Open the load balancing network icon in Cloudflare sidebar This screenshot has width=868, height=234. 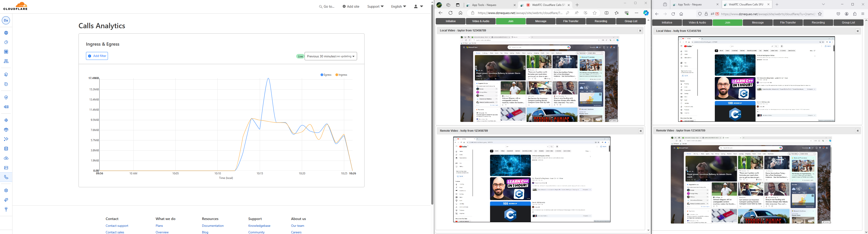(x=6, y=61)
